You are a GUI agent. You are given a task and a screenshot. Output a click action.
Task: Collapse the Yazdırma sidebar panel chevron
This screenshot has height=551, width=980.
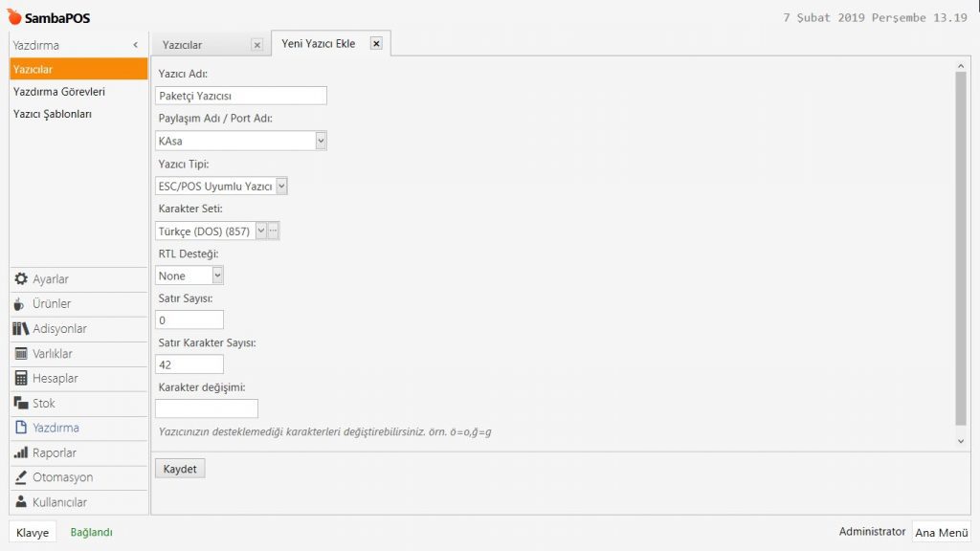point(135,45)
